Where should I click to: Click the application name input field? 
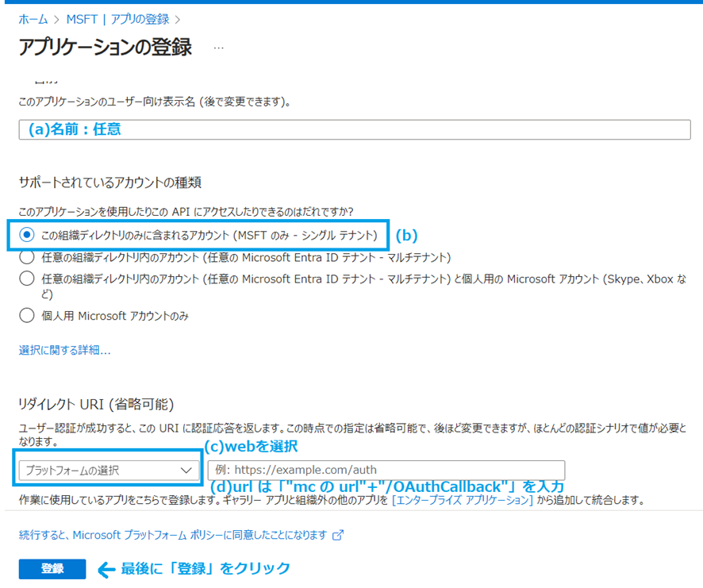coord(355,129)
